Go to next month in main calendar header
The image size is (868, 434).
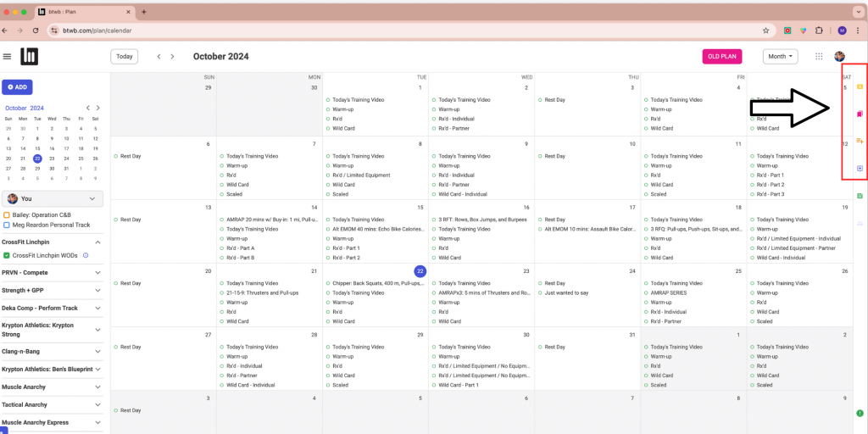tap(172, 57)
